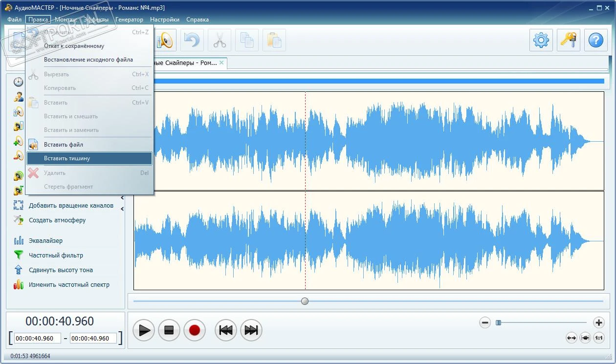Open the Генератор menu

(x=130, y=20)
